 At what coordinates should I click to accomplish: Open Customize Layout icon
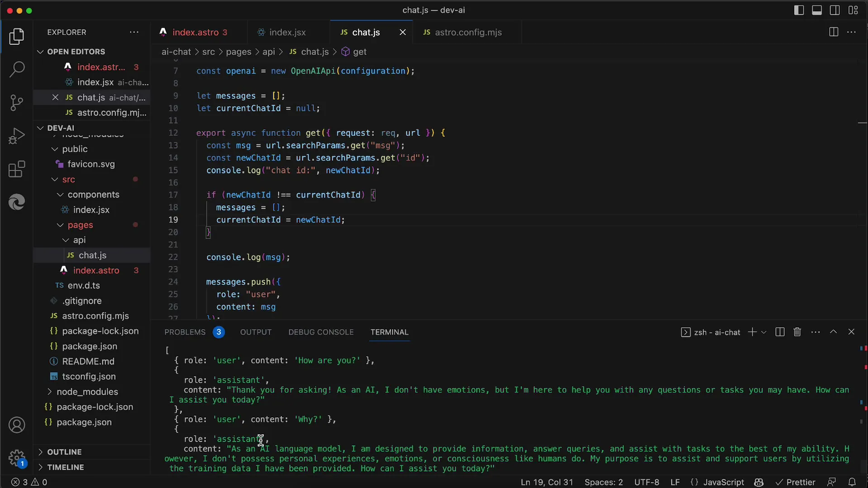853,10
